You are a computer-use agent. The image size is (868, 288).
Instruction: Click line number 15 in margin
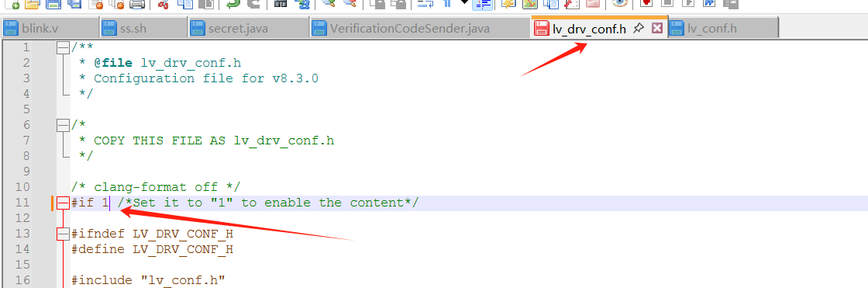[22, 265]
